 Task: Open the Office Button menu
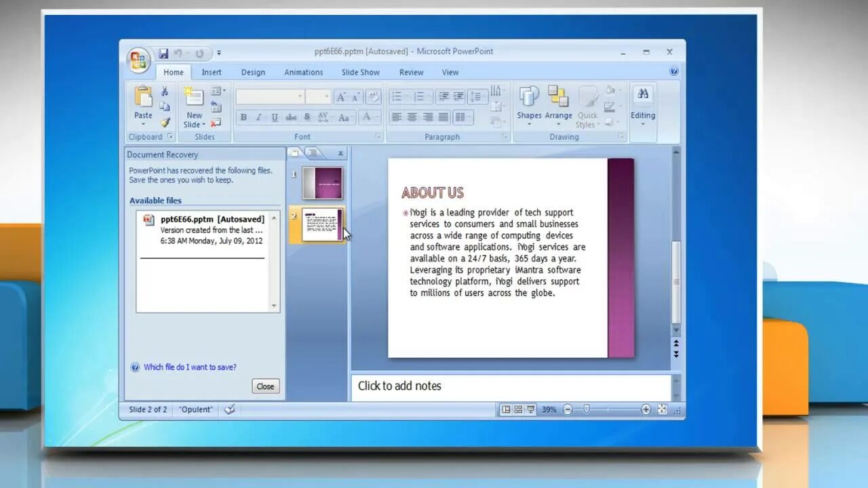pyautogui.click(x=139, y=61)
